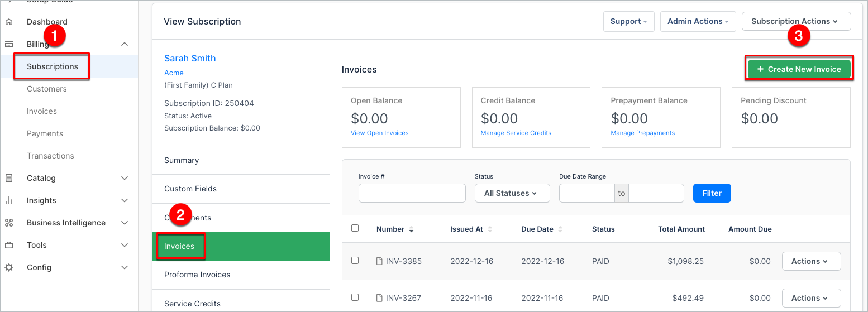
Task: Open the All Statuses dropdown
Action: (512, 193)
